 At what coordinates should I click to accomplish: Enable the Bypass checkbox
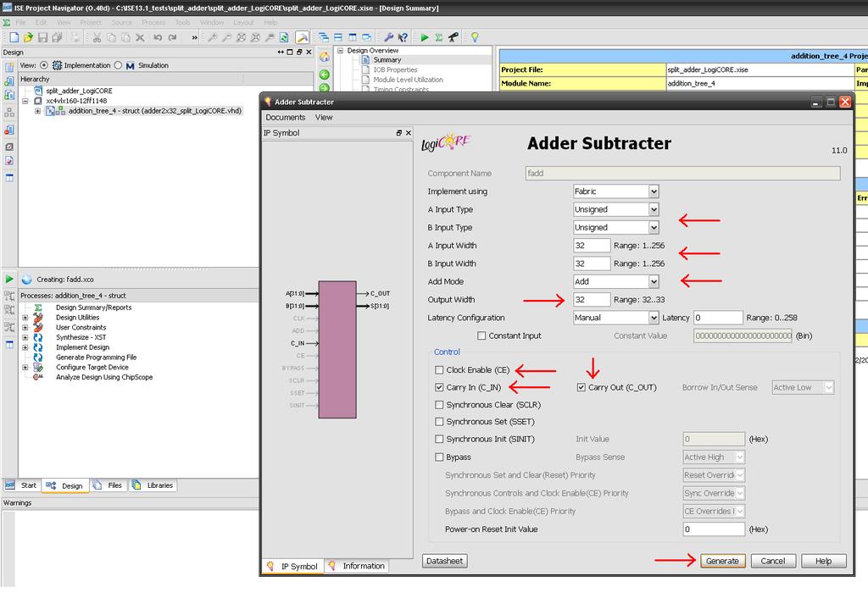[x=439, y=457]
